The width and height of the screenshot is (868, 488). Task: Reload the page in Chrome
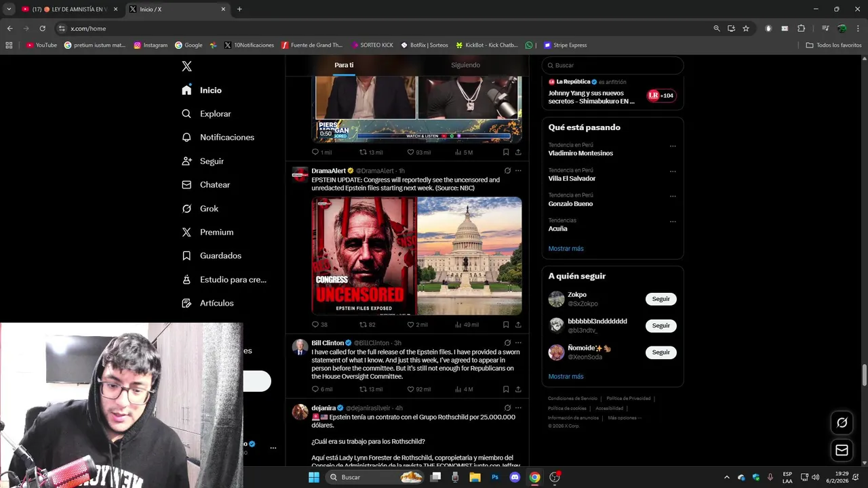tap(42, 28)
